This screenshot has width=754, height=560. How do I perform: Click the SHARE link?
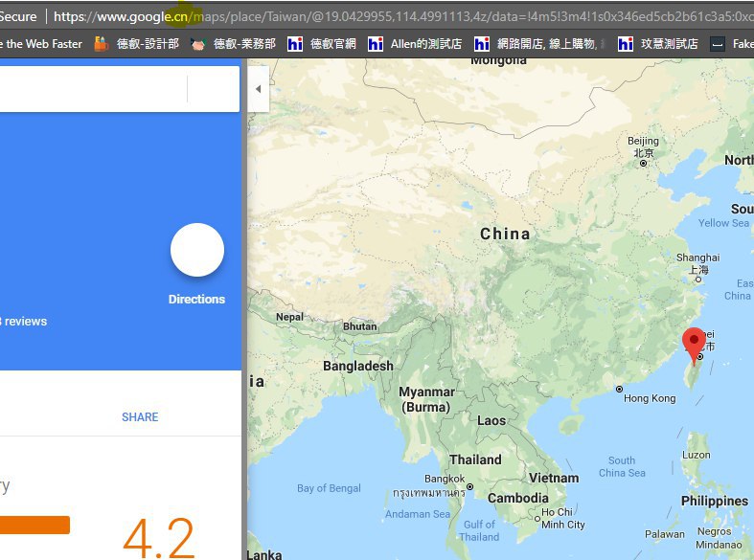[x=140, y=417]
